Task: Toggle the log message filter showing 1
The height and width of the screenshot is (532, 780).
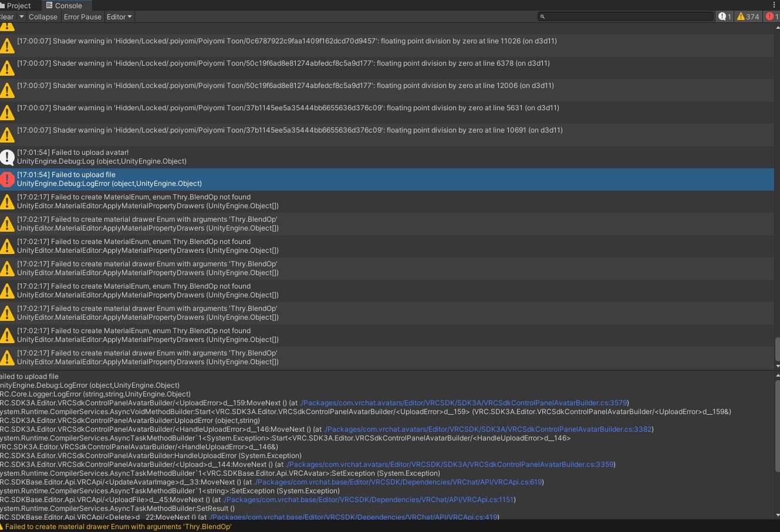Action: (725, 17)
